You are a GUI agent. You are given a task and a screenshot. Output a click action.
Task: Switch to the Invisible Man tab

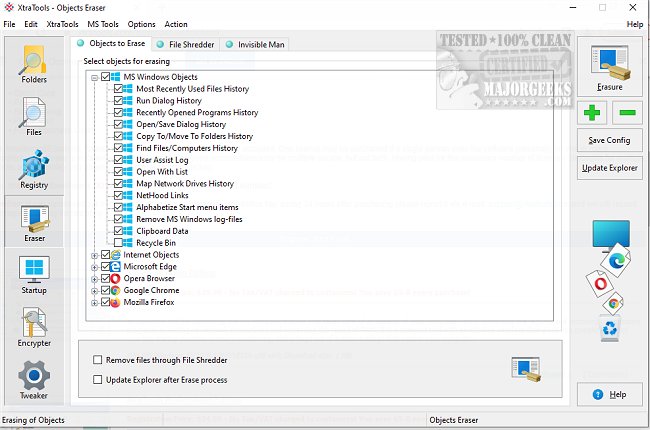point(255,44)
